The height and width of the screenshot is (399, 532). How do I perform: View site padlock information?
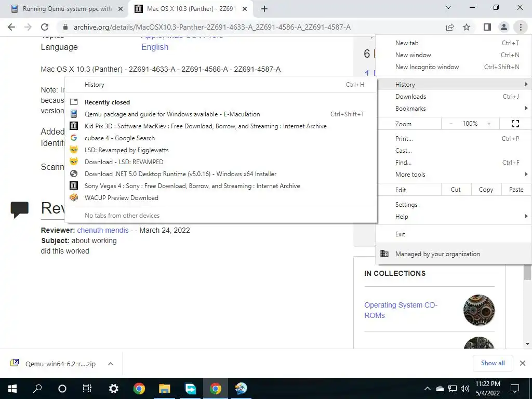(65, 27)
